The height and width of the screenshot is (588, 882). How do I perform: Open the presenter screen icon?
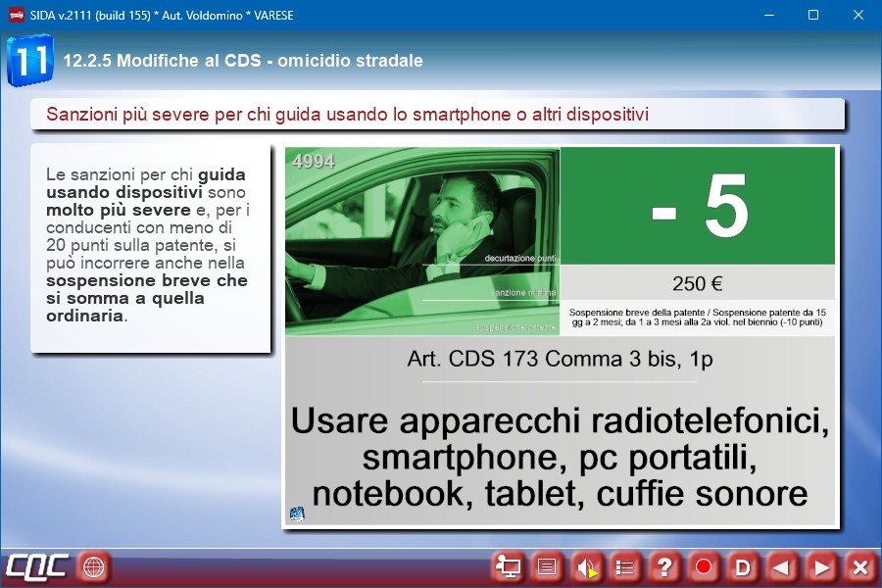click(x=508, y=566)
